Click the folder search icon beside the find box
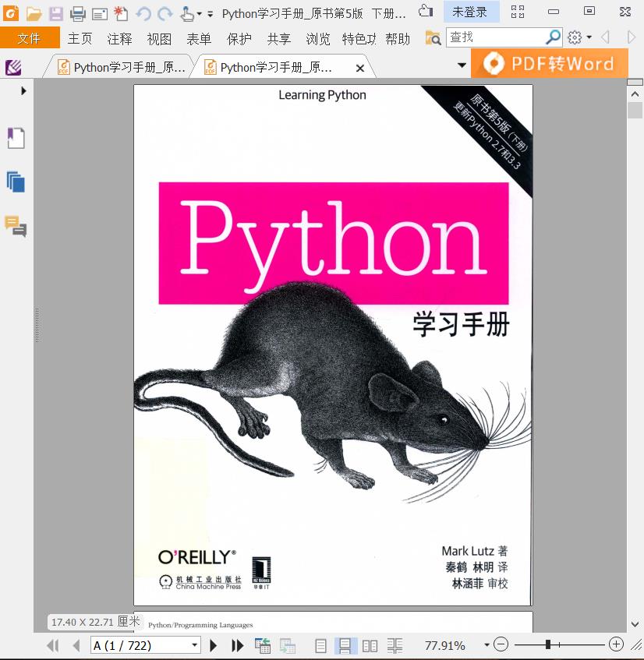 pyautogui.click(x=433, y=38)
